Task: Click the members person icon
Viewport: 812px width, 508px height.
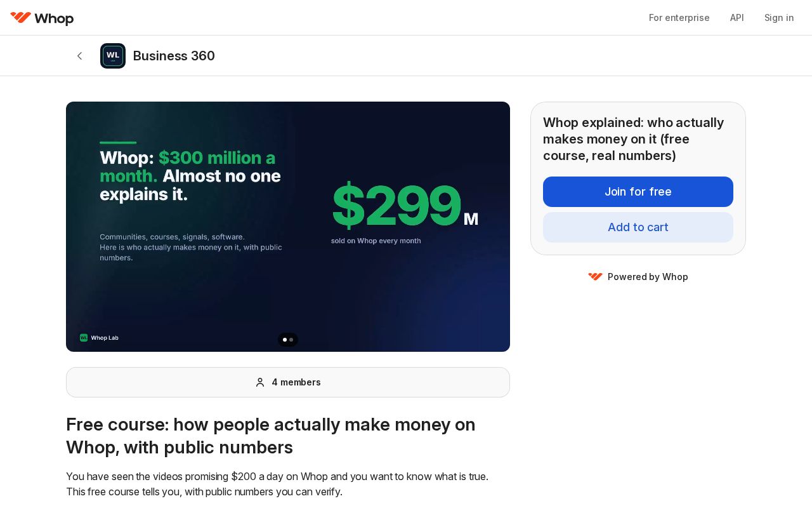Action: pyautogui.click(x=260, y=382)
